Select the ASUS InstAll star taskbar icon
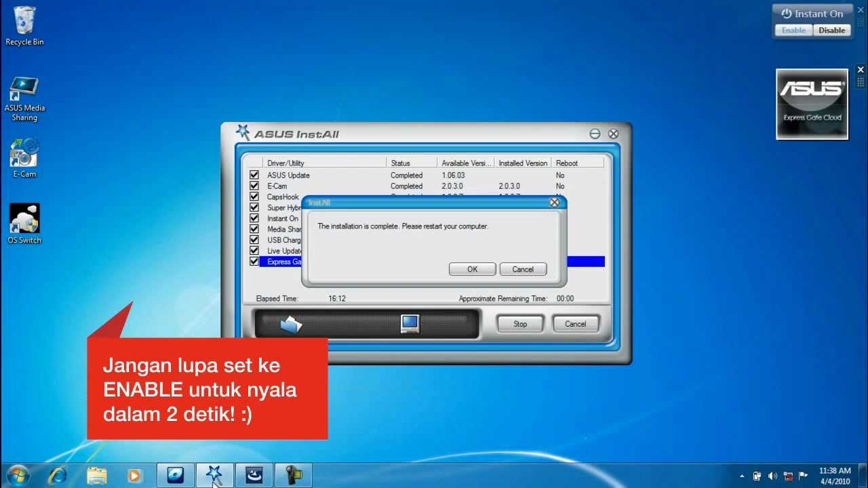The width and height of the screenshot is (868, 488). click(x=214, y=475)
